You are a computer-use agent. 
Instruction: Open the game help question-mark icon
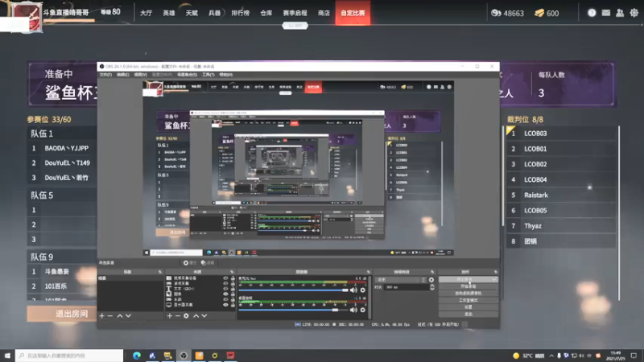tap(592, 13)
